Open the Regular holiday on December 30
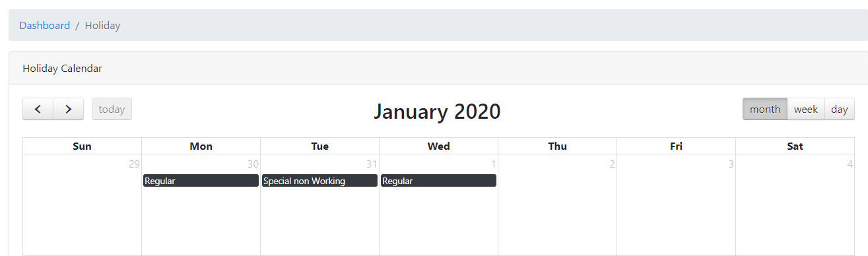Viewport: 868px width, 256px height. point(201,181)
